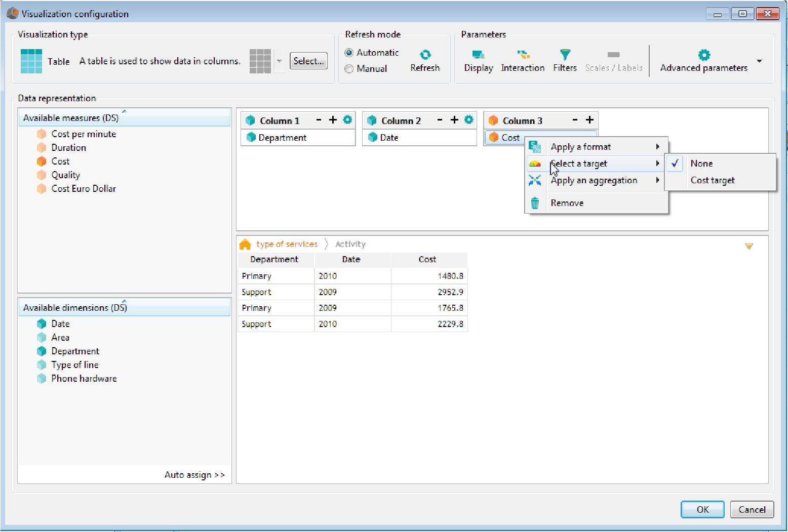Select the Date dimension in list
Image resolution: width=788 pixels, height=532 pixels.
coord(60,324)
